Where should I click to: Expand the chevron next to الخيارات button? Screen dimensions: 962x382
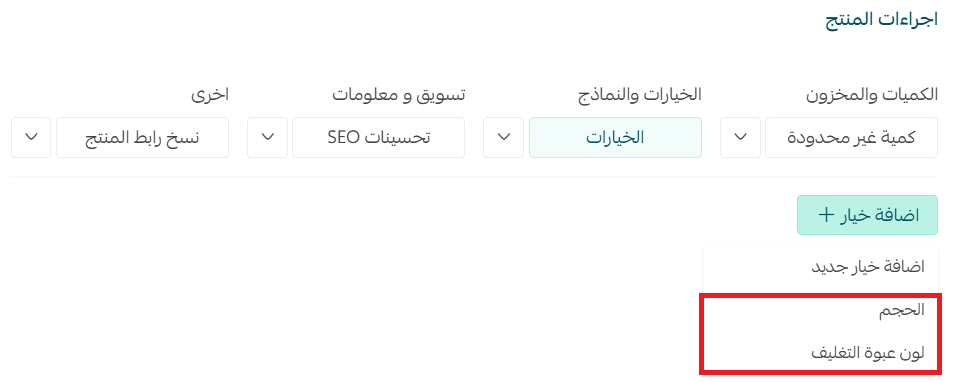(x=504, y=137)
